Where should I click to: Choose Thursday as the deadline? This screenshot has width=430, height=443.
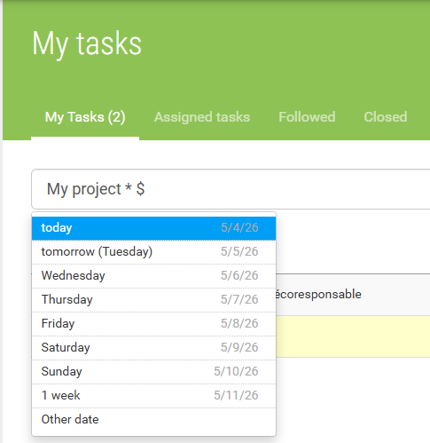(x=154, y=300)
